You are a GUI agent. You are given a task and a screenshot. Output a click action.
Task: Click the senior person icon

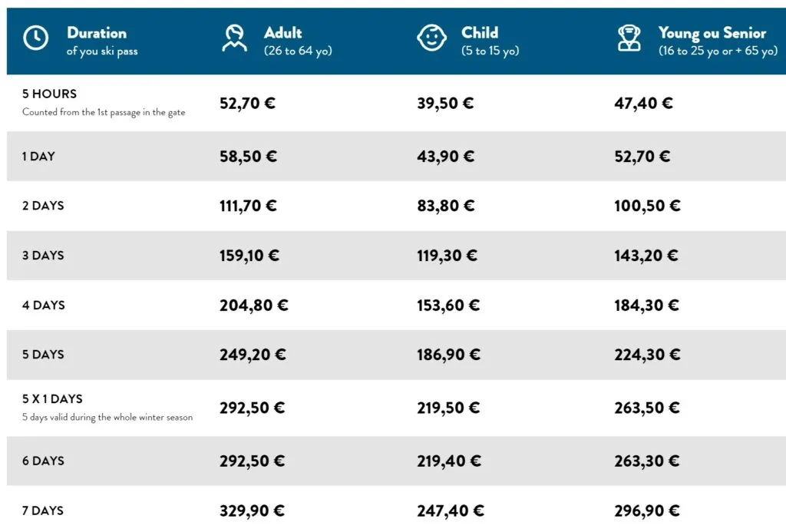[x=629, y=38]
